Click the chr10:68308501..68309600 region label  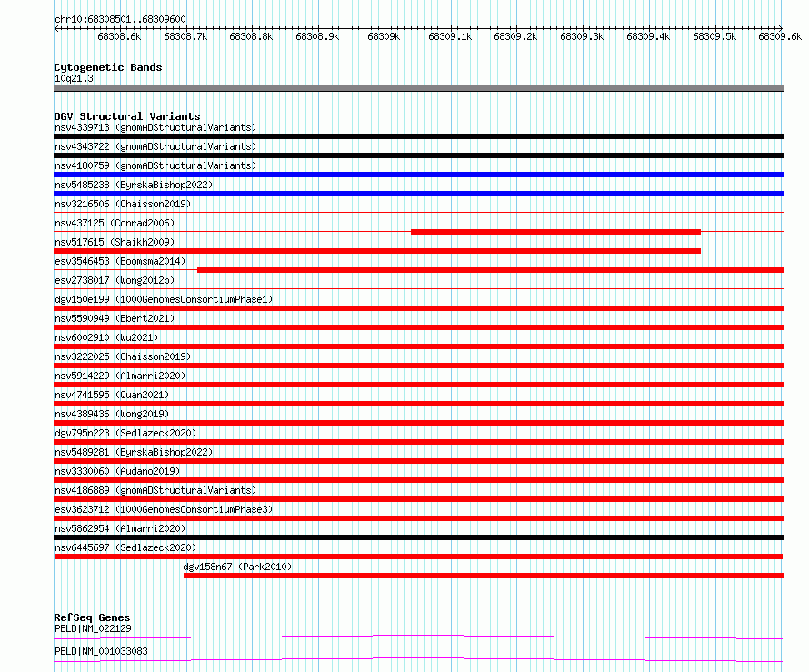[x=120, y=19]
